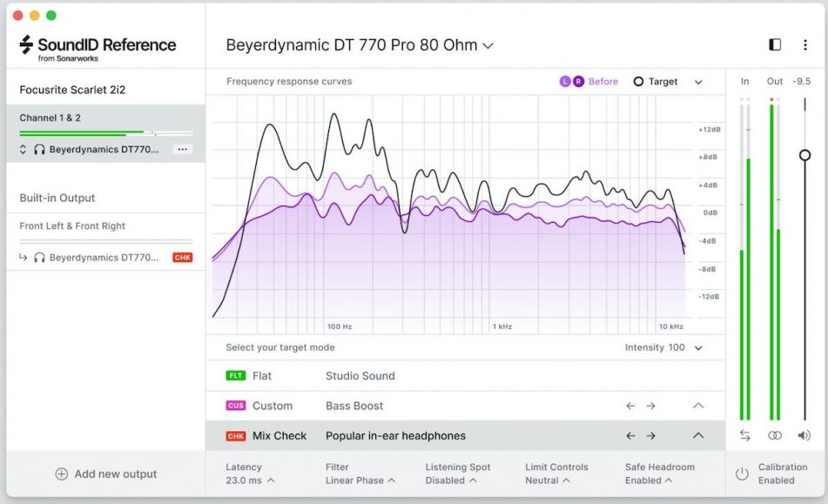Click the Studio Sound preset name
Viewport: 828px width, 504px height.
360,376
